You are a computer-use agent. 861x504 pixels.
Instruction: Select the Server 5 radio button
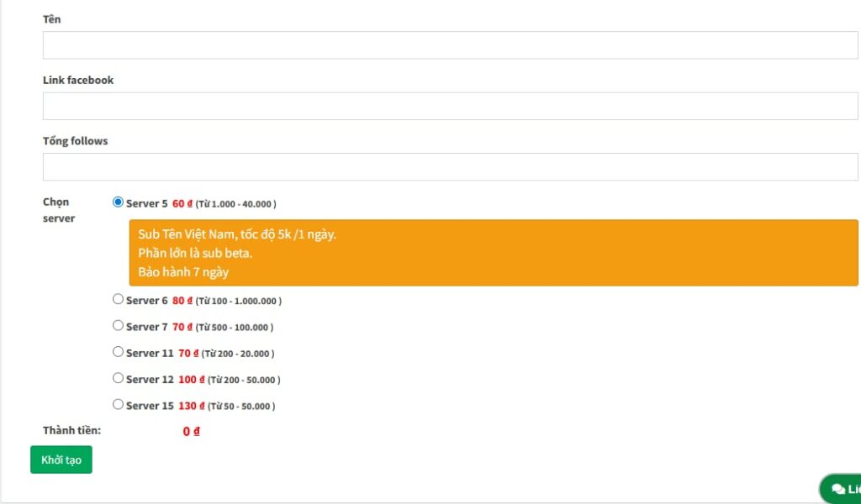[x=118, y=202]
